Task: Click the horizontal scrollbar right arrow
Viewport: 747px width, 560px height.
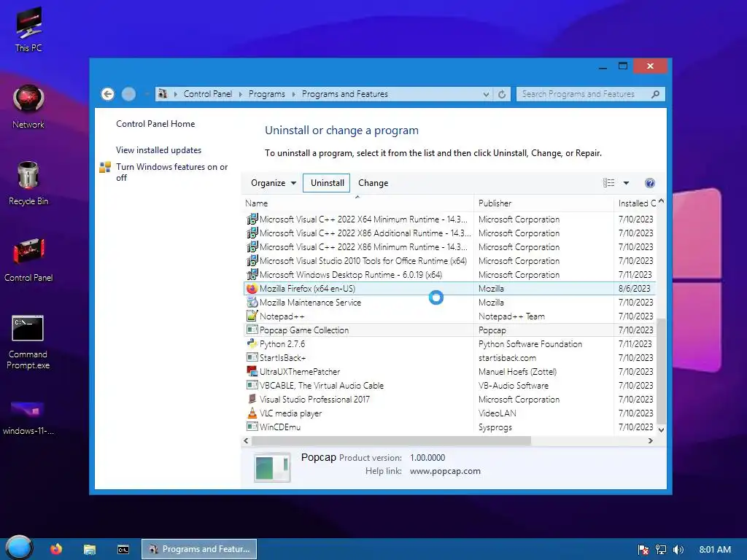Action: [650, 441]
